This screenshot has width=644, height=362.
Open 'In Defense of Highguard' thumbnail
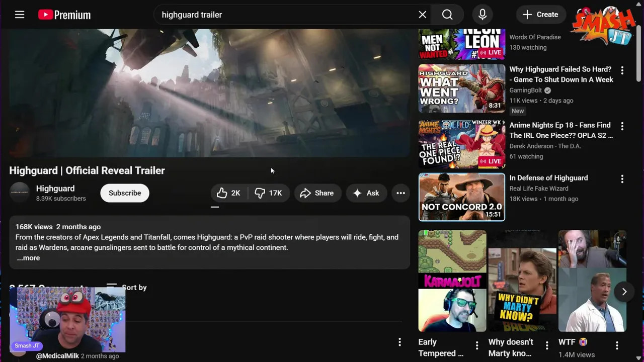[x=462, y=197]
